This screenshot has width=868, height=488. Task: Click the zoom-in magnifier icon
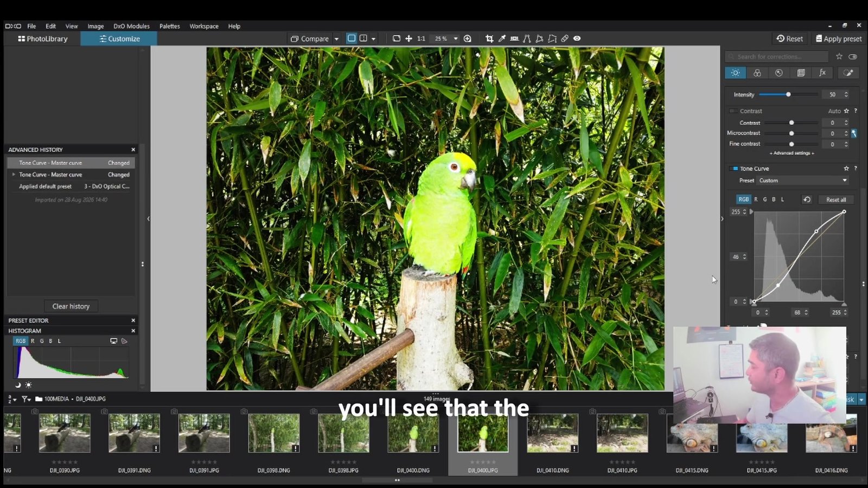(467, 38)
